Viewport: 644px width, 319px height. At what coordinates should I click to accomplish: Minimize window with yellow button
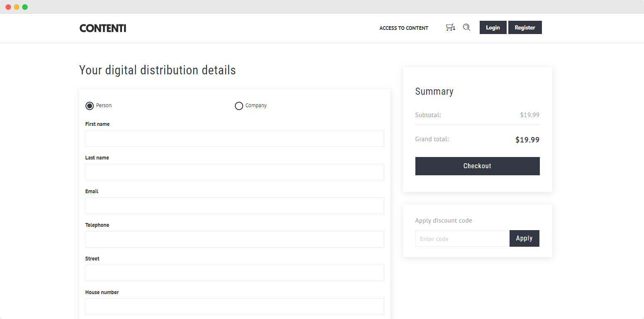point(17,7)
